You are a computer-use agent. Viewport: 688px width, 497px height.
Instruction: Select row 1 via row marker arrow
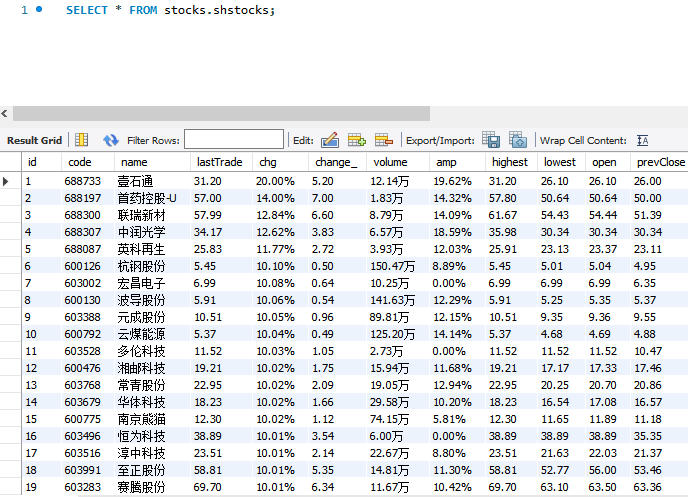point(6,181)
